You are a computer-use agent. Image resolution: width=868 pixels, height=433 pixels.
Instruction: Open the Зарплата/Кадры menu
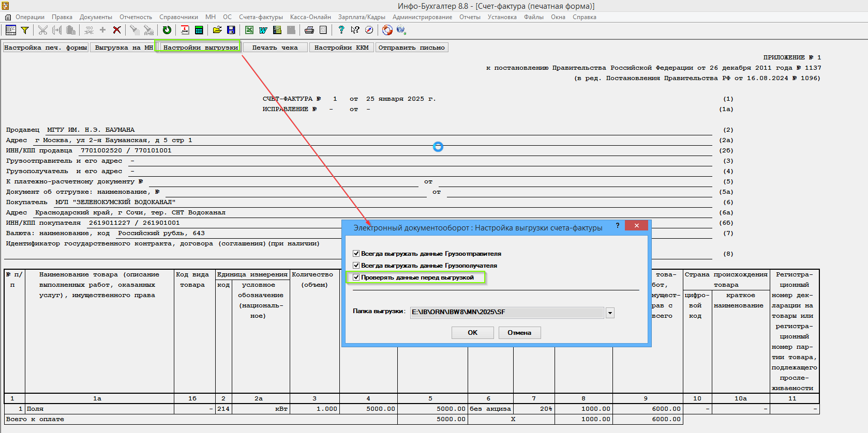click(x=362, y=17)
